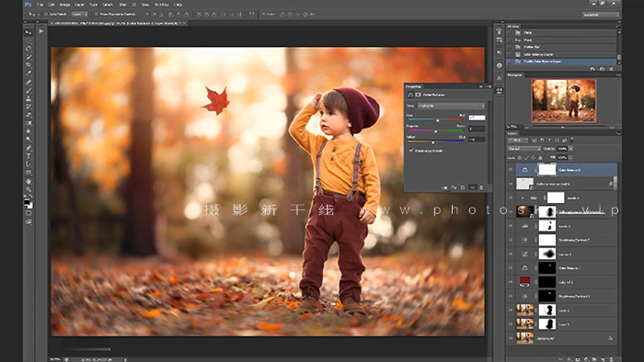Toggle the Preserve Luminosity checkbox
The image size is (644, 362).
(411, 151)
